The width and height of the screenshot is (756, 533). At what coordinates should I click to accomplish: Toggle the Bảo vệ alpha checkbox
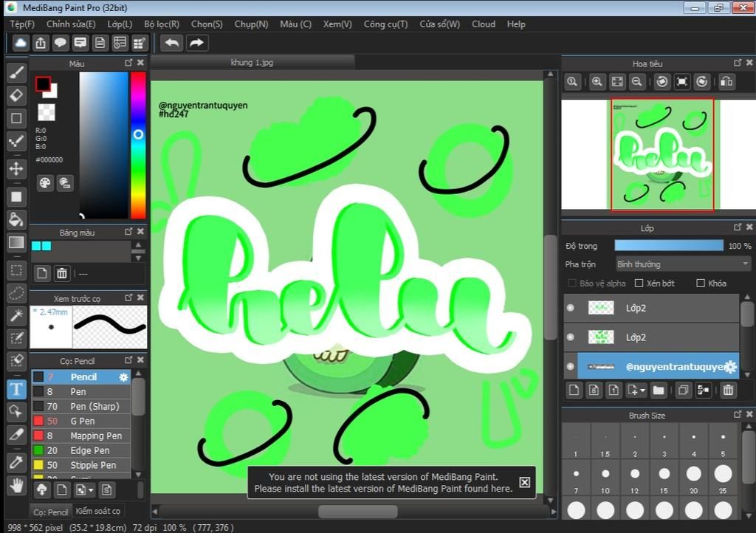pos(572,283)
